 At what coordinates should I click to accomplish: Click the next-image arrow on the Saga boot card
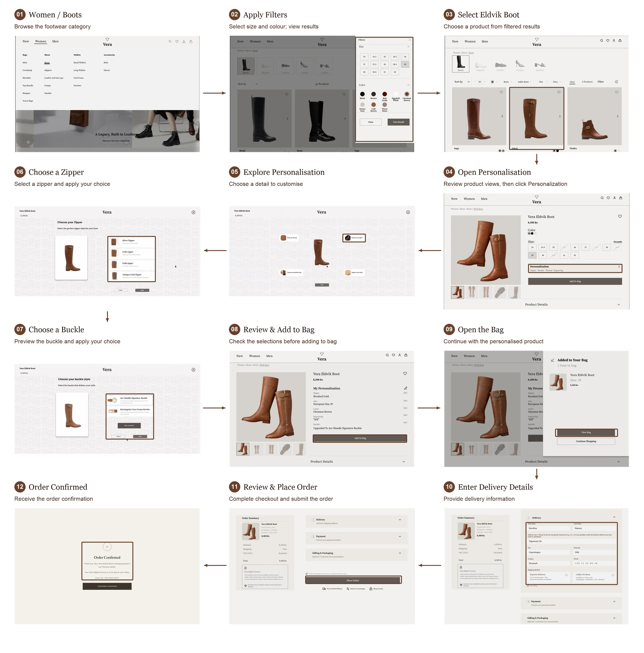502,116
